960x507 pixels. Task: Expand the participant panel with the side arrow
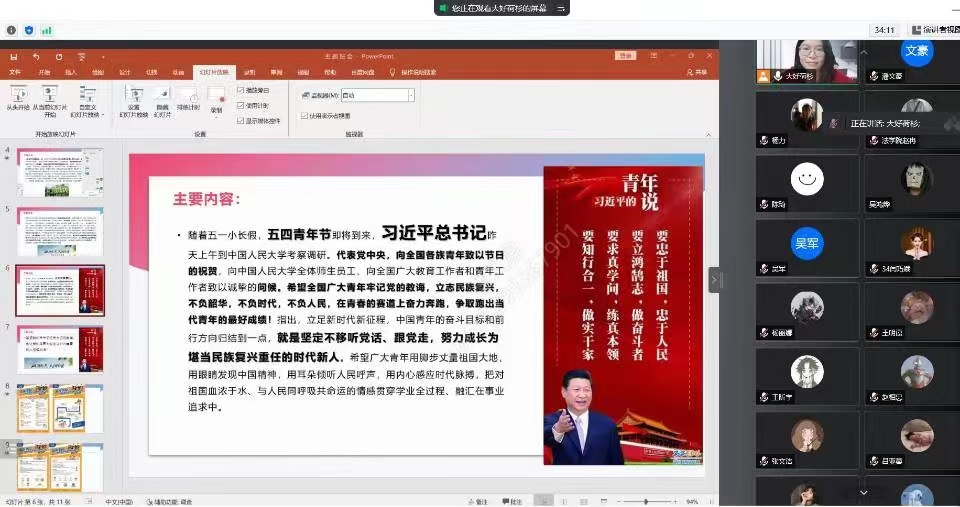coord(715,281)
